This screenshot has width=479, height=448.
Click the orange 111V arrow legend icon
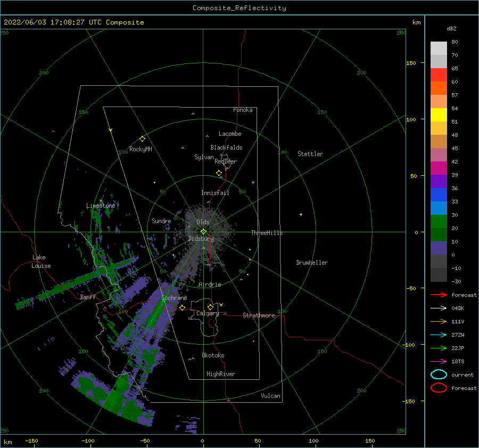pyautogui.click(x=439, y=321)
